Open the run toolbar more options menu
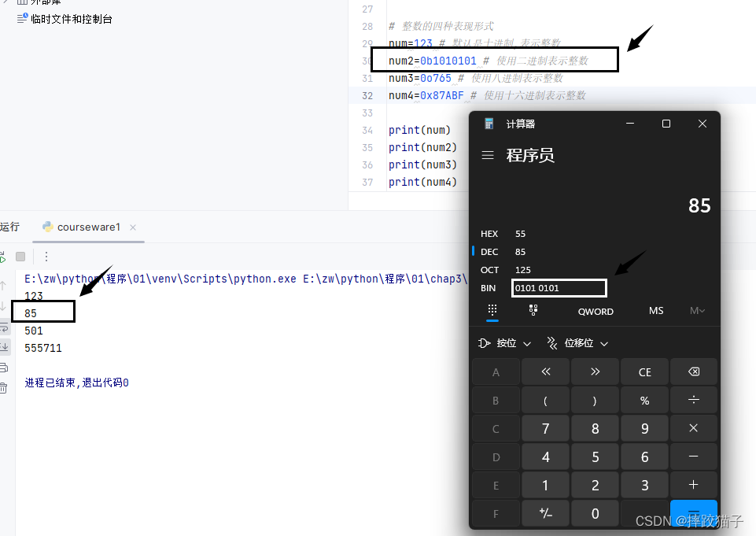 click(x=46, y=257)
